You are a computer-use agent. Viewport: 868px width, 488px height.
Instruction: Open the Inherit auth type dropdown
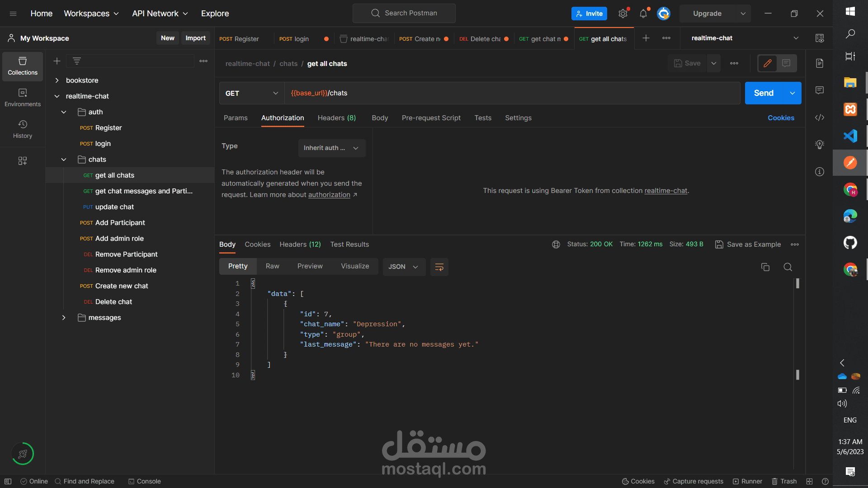point(331,148)
